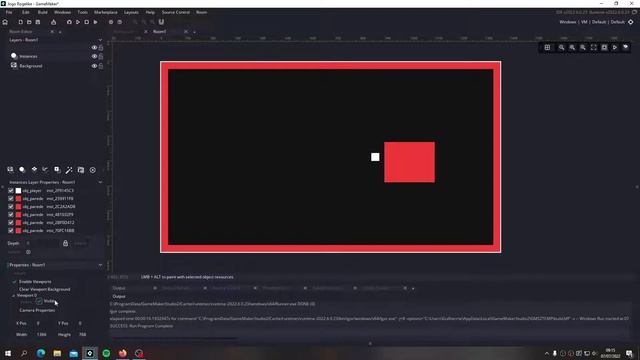Uncheck obj_parede inst_25991FB checkbox
The height and width of the screenshot is (360, 640).
pyautogui.click(x=11, y=199)
